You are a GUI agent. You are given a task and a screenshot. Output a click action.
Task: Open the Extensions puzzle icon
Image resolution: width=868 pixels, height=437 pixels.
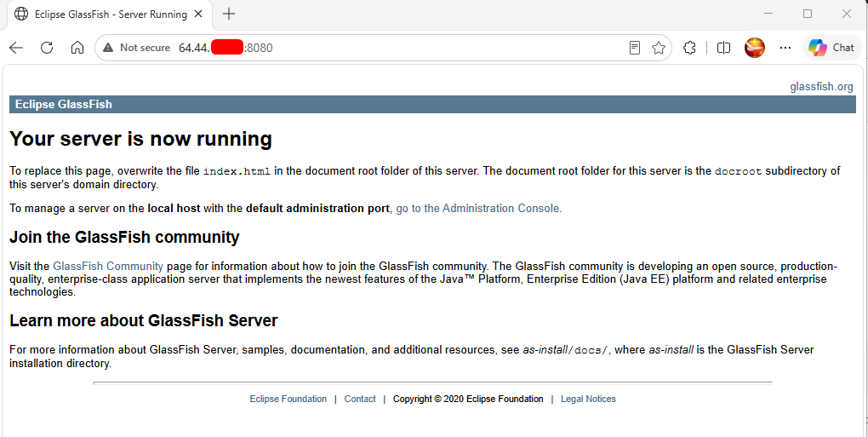(x=689, y=48)
